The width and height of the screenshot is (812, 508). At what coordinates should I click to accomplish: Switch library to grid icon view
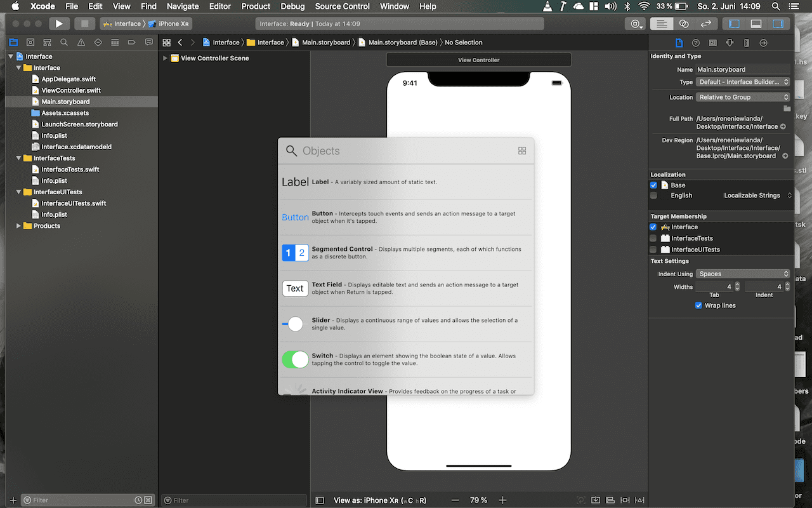(522, 150)
